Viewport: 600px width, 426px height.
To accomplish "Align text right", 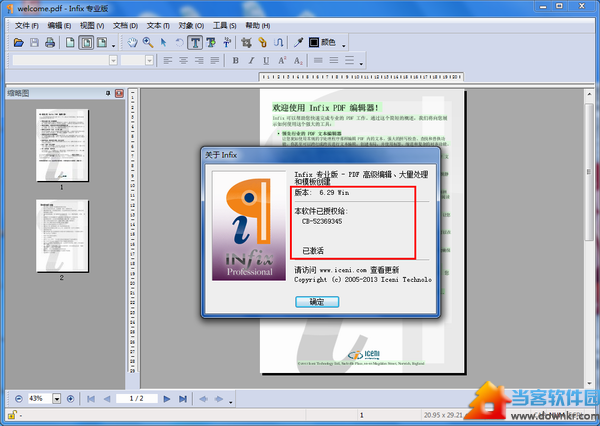I will click(199, 60).
